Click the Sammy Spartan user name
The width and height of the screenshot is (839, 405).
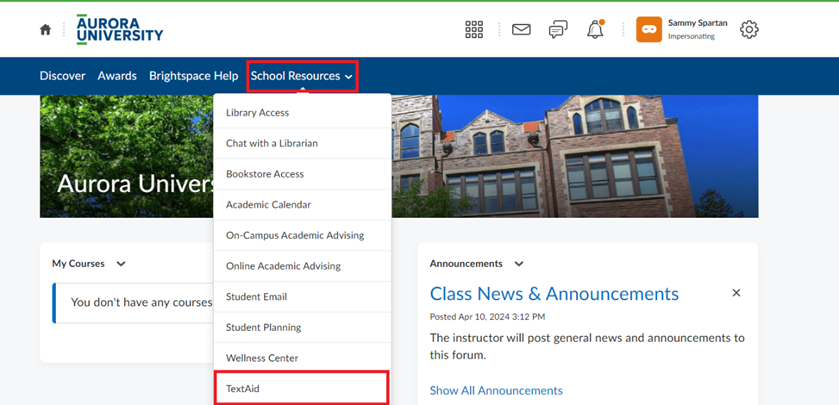click(698, 23)
